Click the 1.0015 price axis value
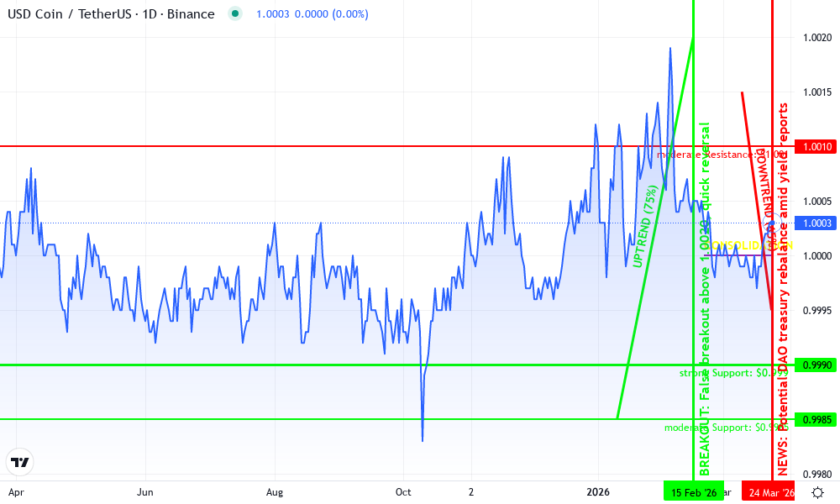840x504 pixels. [x=817, y=92]
